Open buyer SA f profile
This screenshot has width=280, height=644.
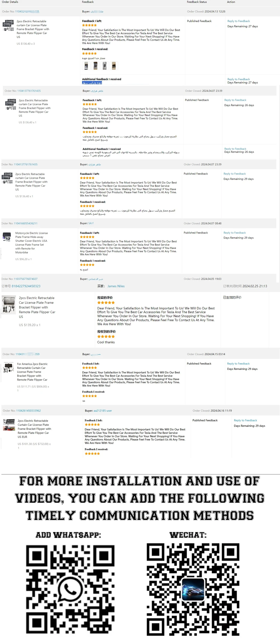[x=91, y=223]
